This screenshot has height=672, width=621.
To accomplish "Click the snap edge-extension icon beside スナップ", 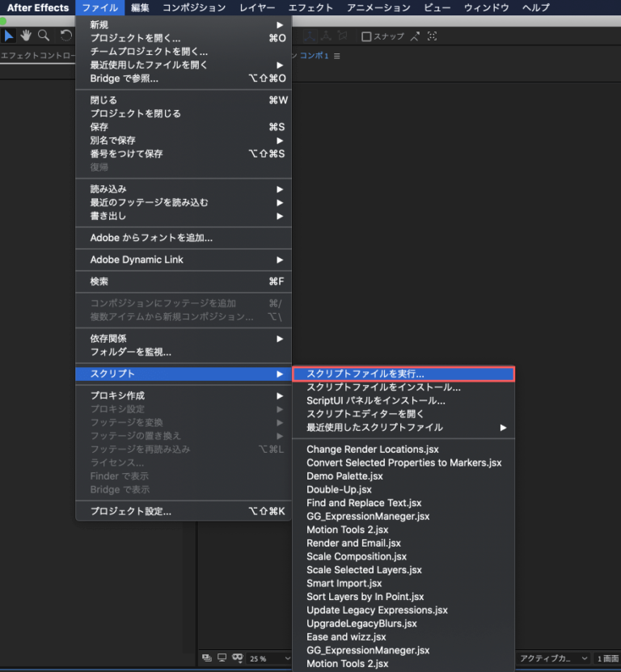I will (415, 37).
